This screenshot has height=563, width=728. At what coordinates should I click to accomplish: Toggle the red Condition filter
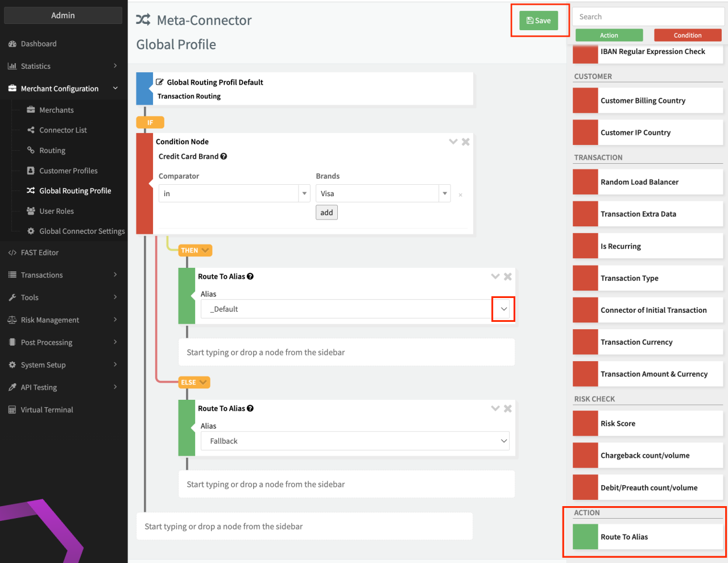tap(687, 35)
